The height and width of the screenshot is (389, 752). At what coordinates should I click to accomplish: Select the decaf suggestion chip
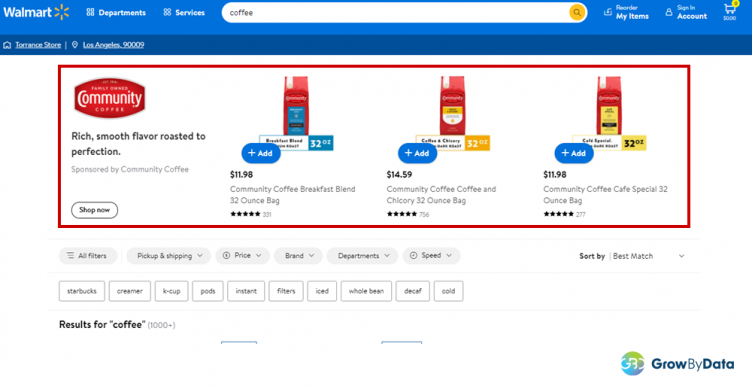coord(412,291)
